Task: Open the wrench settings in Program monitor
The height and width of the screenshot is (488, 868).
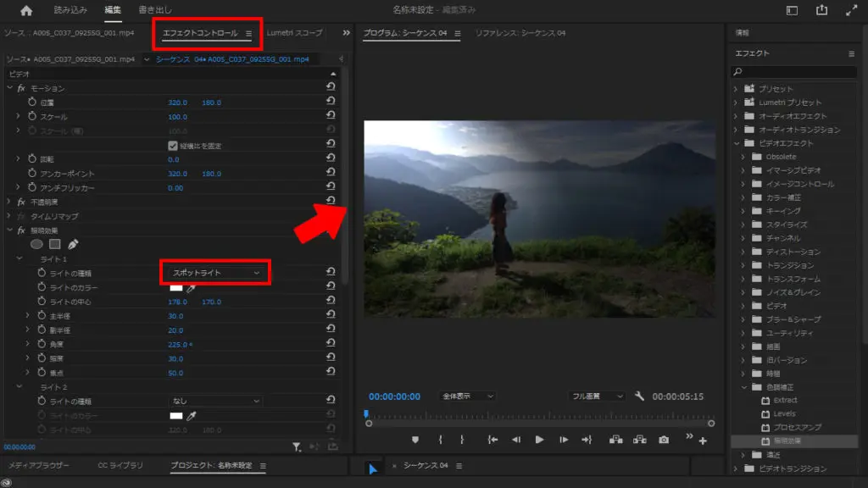Action: coord(640,396)
